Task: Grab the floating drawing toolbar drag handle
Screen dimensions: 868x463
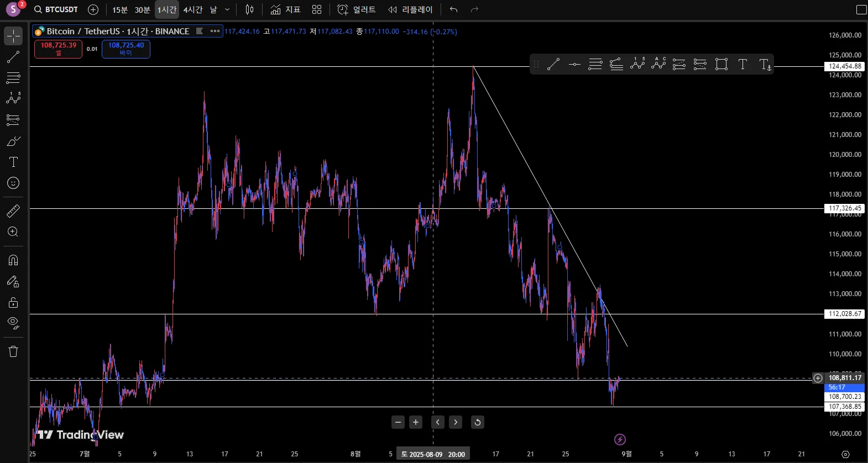Action: coord(536,65)
